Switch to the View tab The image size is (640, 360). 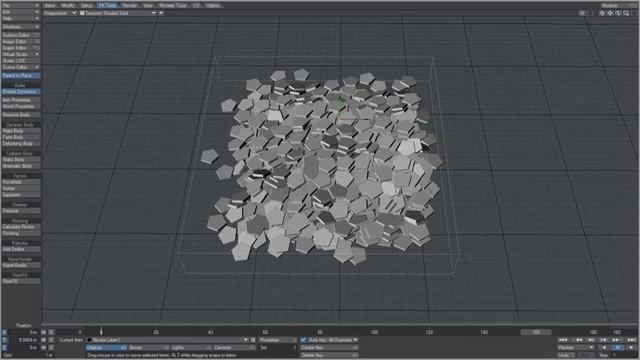pos(148,6)
